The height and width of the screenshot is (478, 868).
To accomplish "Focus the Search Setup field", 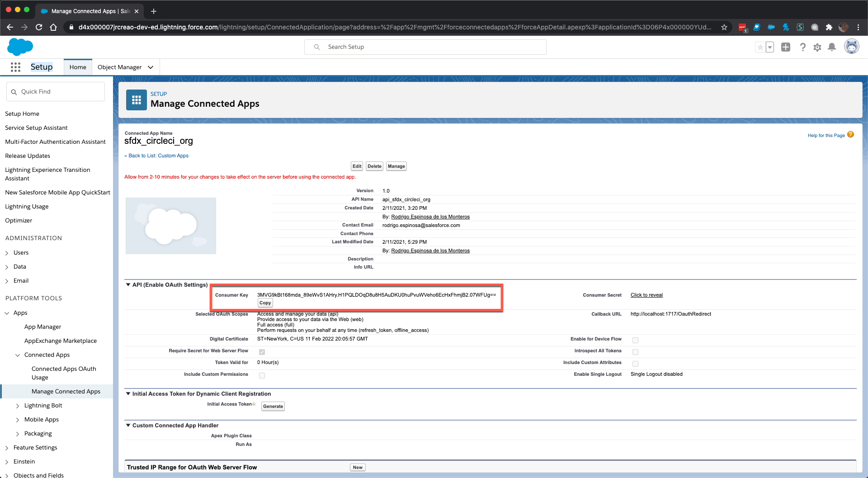I will [x=425, y=47].
